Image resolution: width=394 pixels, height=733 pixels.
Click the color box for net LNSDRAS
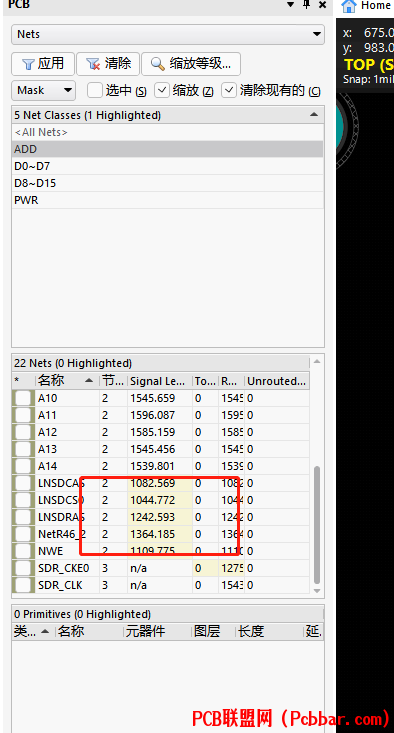coord(23,517)
